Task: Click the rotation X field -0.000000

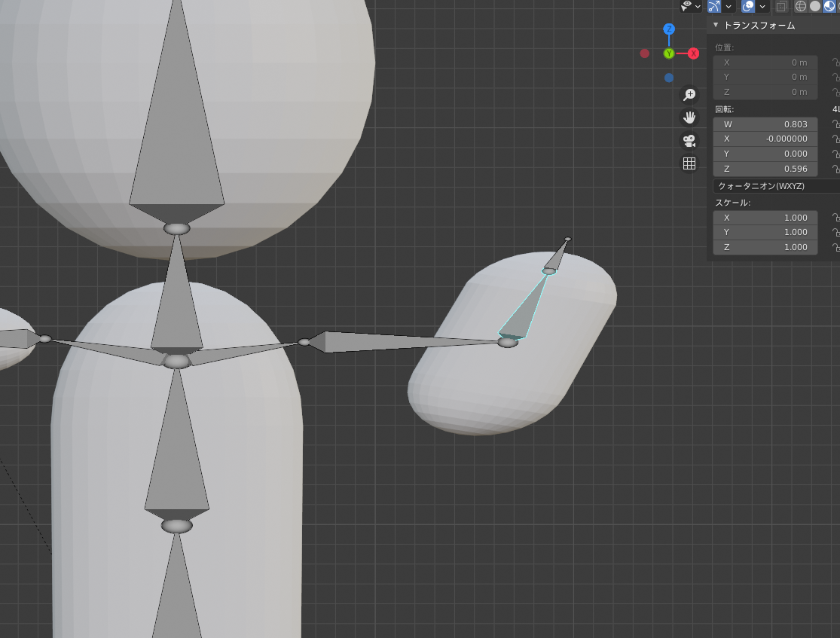Action: tap(765, 139)
